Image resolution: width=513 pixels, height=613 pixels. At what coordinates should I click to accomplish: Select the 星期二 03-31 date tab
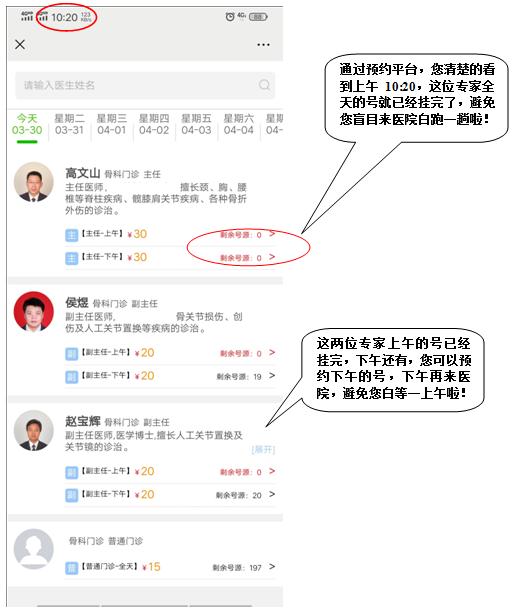coord(69,124)
